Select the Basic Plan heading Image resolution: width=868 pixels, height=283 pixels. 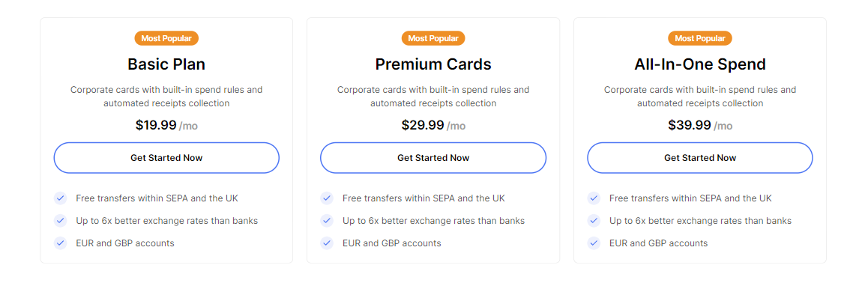166,64
